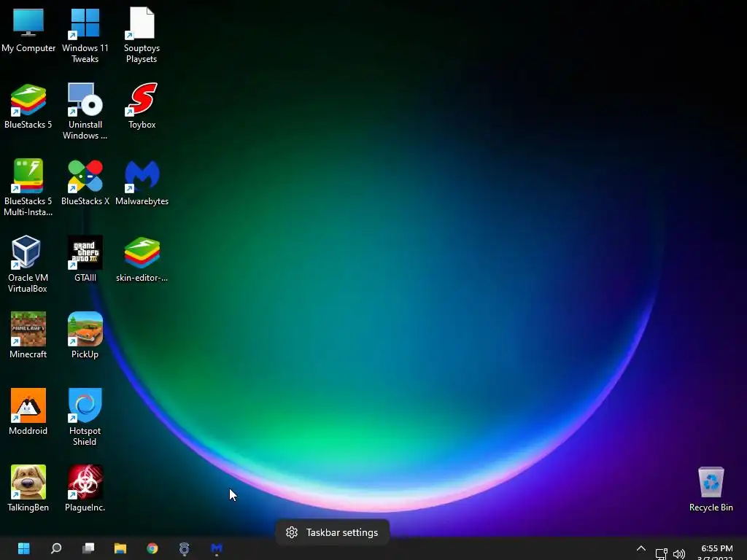Open the Windows 11 Tweaks shortcut
Image resolution: width=747 pixels, height=560 pixels.
(x=85, y=35)
